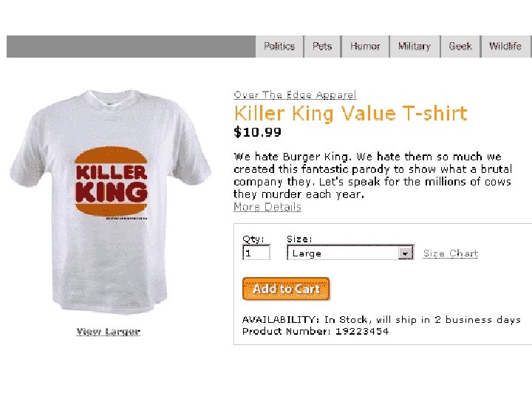
Task: Open the Wildlife category tab
Action: pyautogui.click(x=506, y=46)
